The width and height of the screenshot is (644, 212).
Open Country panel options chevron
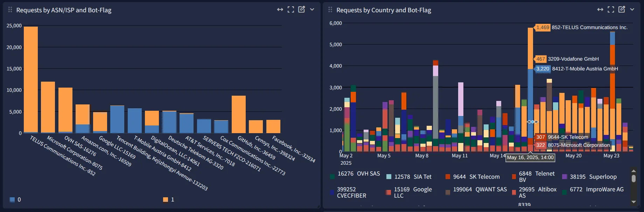pos(632,9)
